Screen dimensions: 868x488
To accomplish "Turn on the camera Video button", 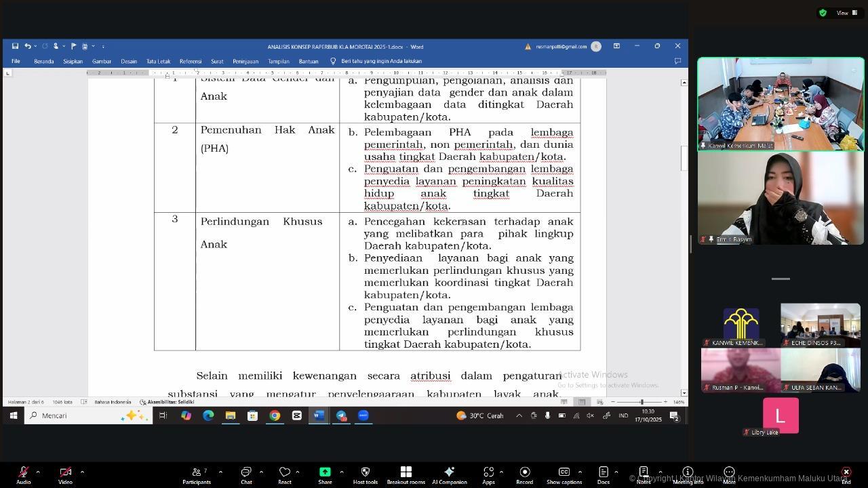I will pyautogui.click(x=65, y=472).
